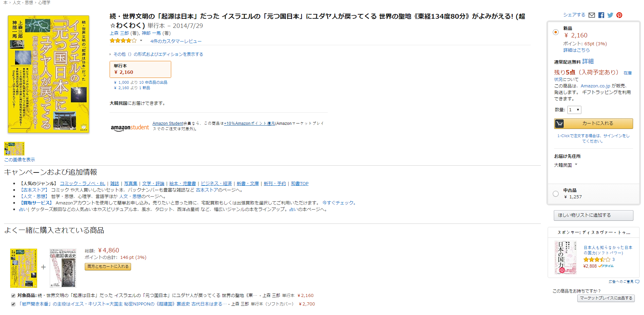This screenshot has height=315, width=644.
Task: Open the 人文・思想 breadcrumb category
Action: point(23,2)
